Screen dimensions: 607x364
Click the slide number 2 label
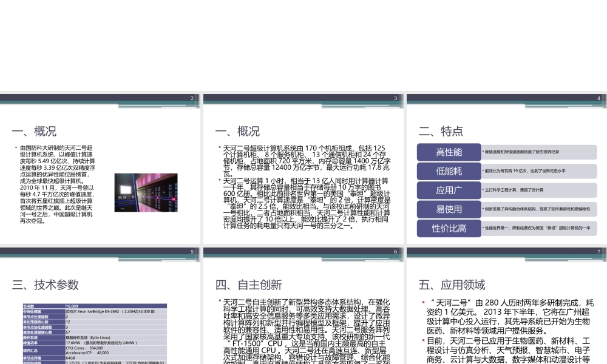(191, 98)
